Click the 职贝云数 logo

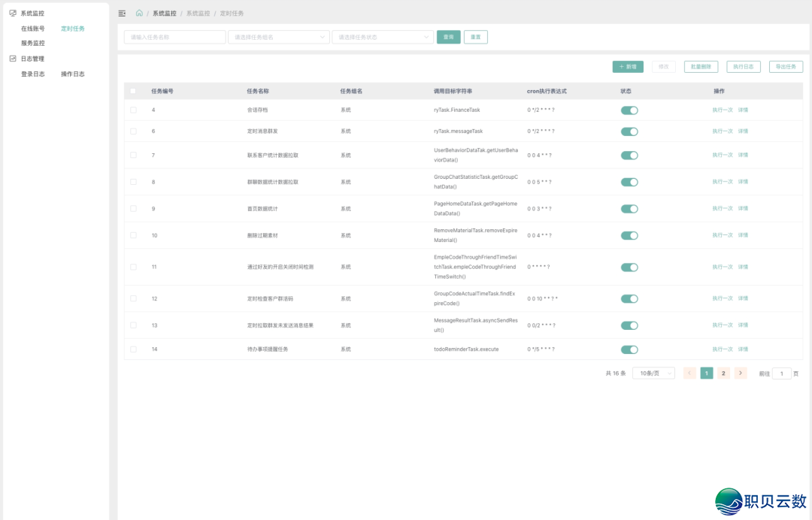[x=752, y=500]
